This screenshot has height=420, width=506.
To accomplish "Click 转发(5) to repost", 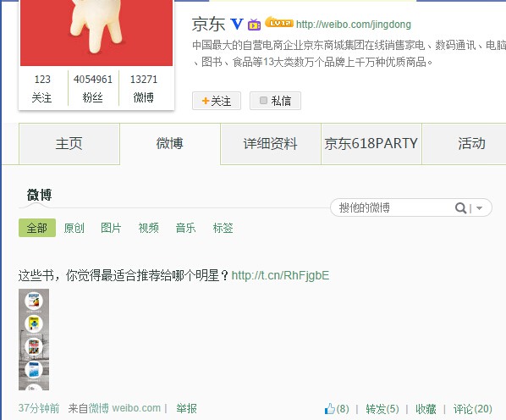I will pos(382,409).
